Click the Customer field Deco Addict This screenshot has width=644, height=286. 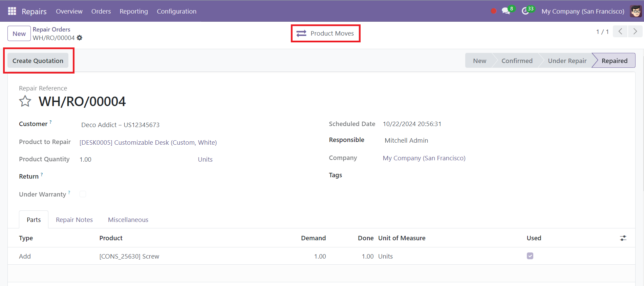point(120,125)
